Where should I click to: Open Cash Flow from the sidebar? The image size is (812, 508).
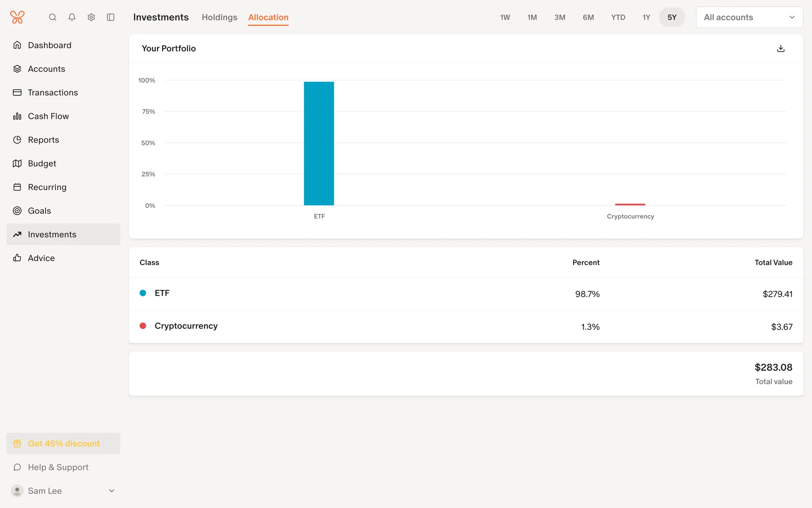48,116
